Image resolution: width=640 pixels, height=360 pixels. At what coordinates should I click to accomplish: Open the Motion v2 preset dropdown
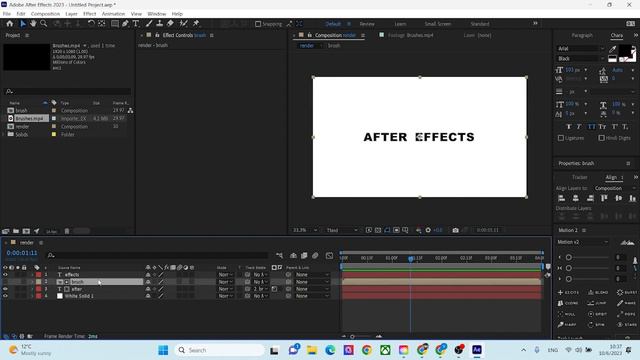pos(582,242)
